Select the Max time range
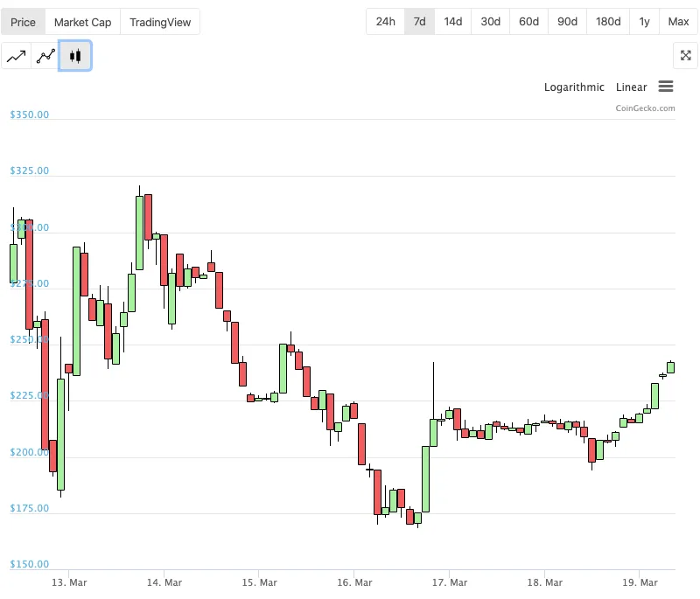Screen dimensions: 700x599 coord(678,21)
